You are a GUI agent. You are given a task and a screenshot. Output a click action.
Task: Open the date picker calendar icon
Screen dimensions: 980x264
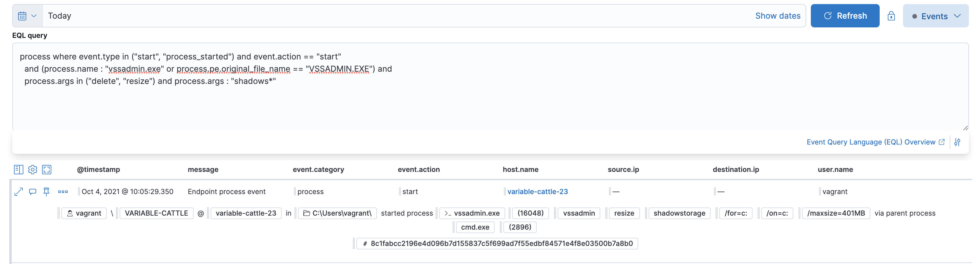coord(22,15)
